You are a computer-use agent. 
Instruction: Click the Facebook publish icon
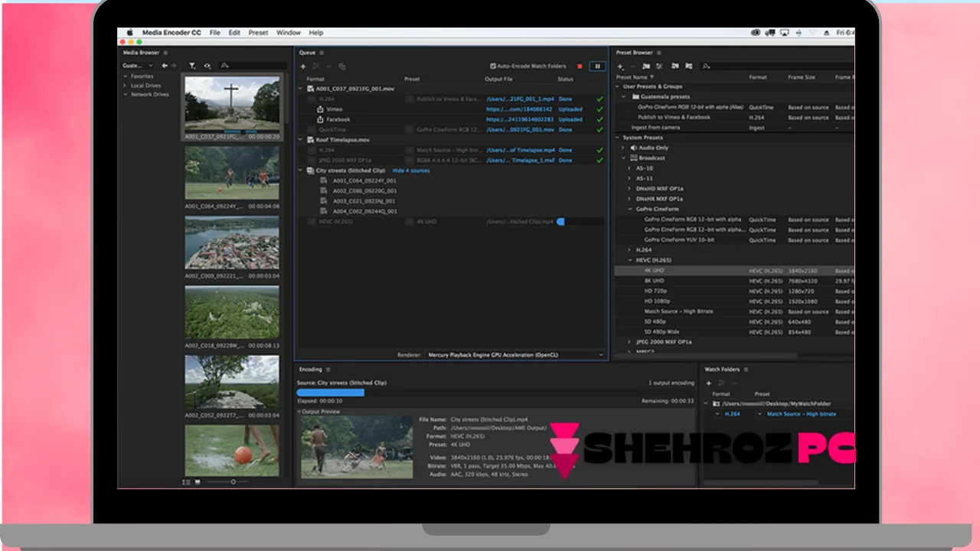[x=320, y=119]
